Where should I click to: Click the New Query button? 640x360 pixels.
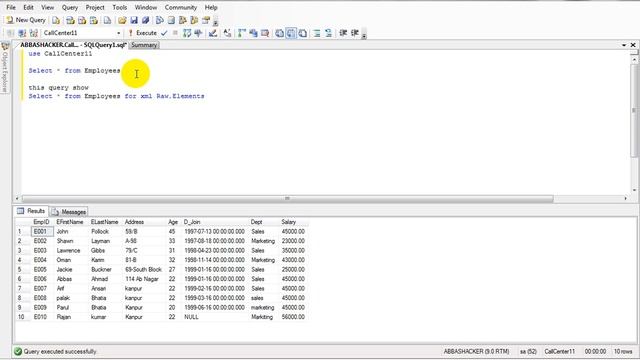[26, 20]
